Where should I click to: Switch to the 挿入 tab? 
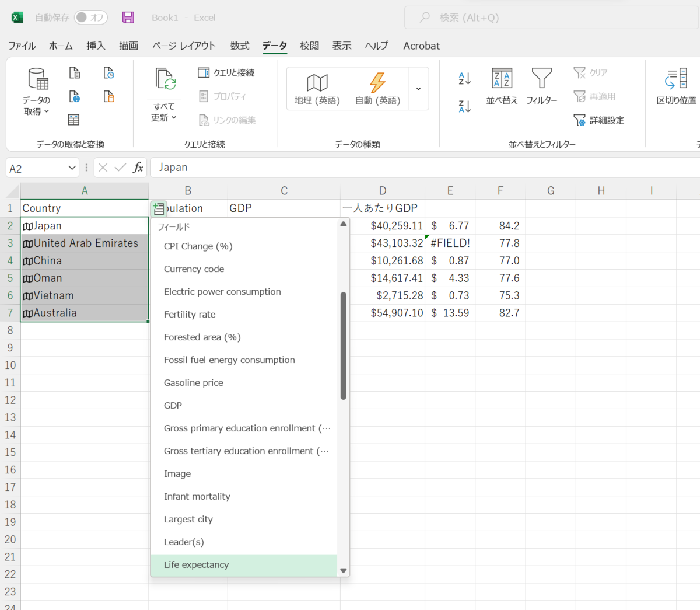tap(96, 46)
